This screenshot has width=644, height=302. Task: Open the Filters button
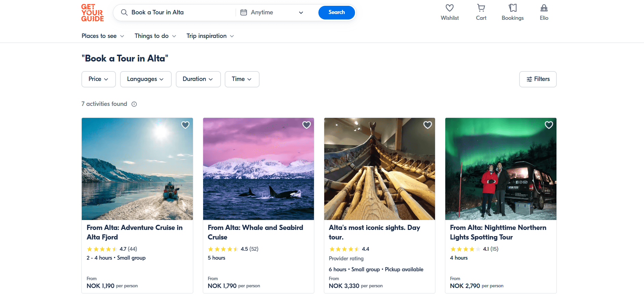(538, 79)
